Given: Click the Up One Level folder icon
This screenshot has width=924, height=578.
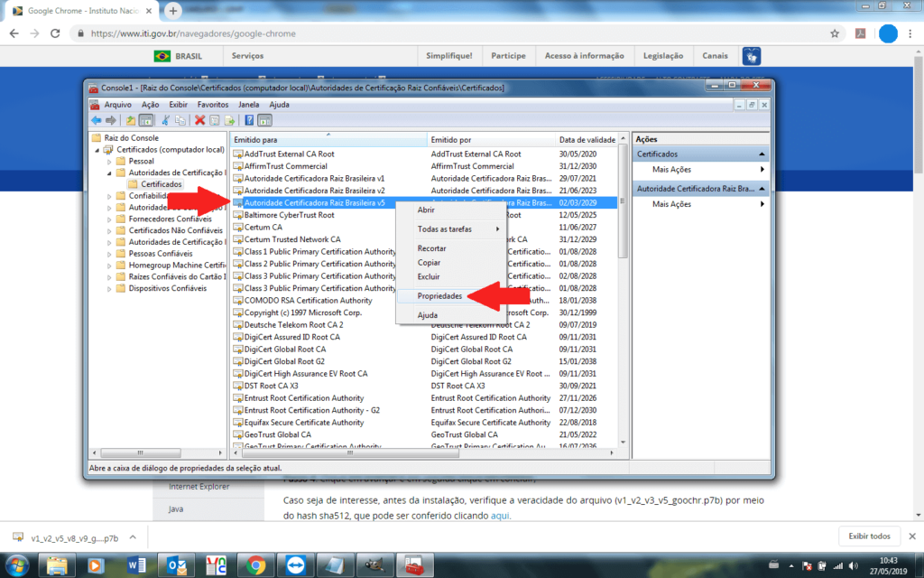Looking at the screenshot, I should coord(131,120).
